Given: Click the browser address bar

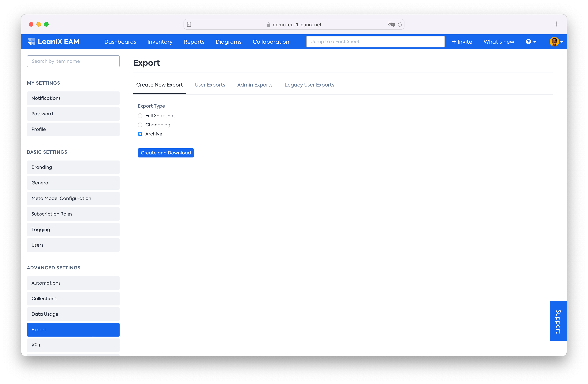Looking at the screenshot, I should [x=294, y=24].
